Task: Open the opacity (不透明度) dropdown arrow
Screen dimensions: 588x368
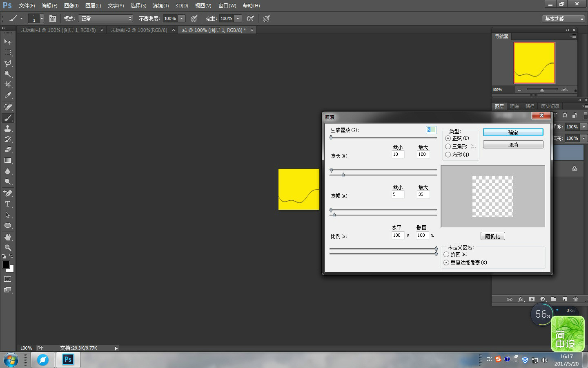Action: (x=181, y=18)
